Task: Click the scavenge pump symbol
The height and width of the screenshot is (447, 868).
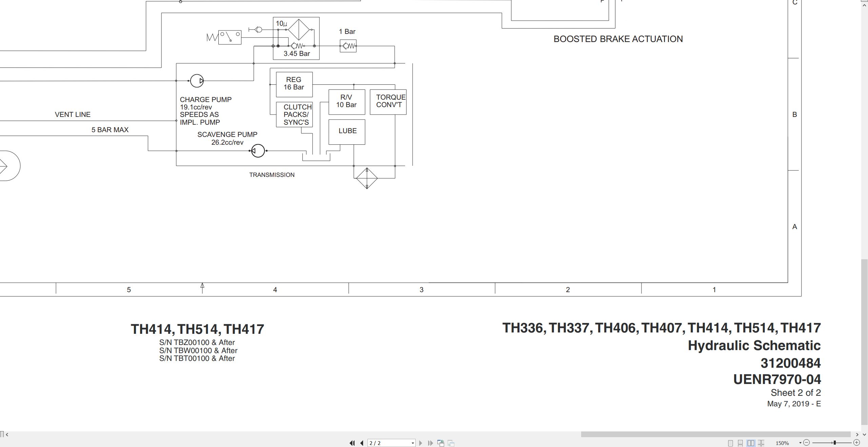Action: pos(258,150)
